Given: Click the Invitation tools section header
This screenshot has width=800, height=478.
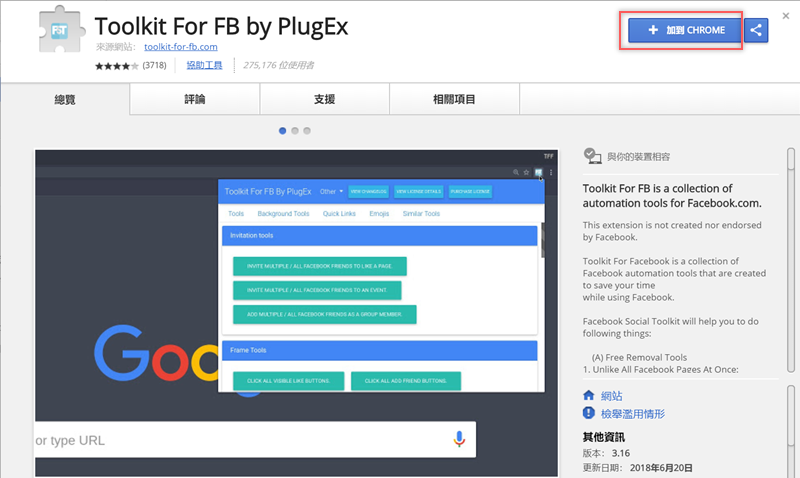Looking at the screenshot, I should [x=380, y=236].
